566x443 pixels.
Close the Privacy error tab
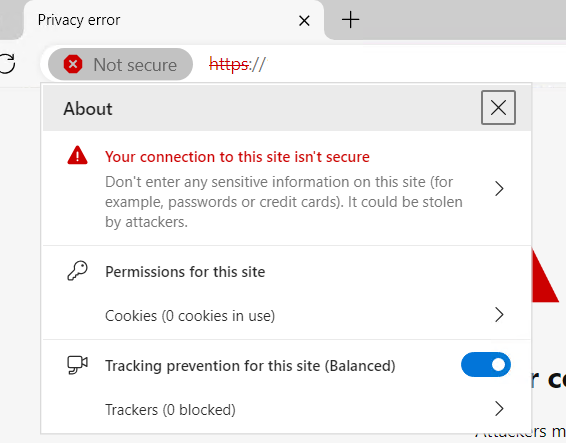click(304, 21)
